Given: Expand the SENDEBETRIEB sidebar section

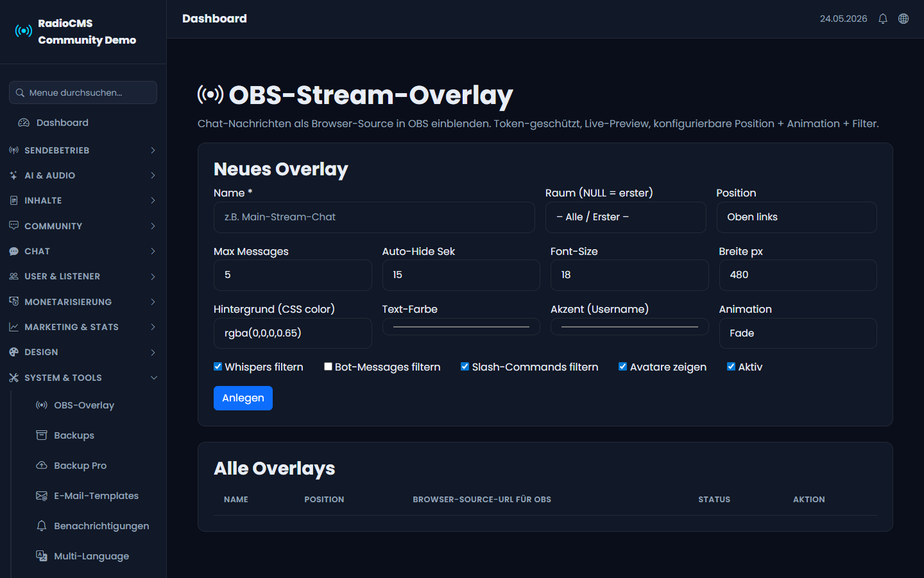Looking at the screenshot, I should (83, 150).
